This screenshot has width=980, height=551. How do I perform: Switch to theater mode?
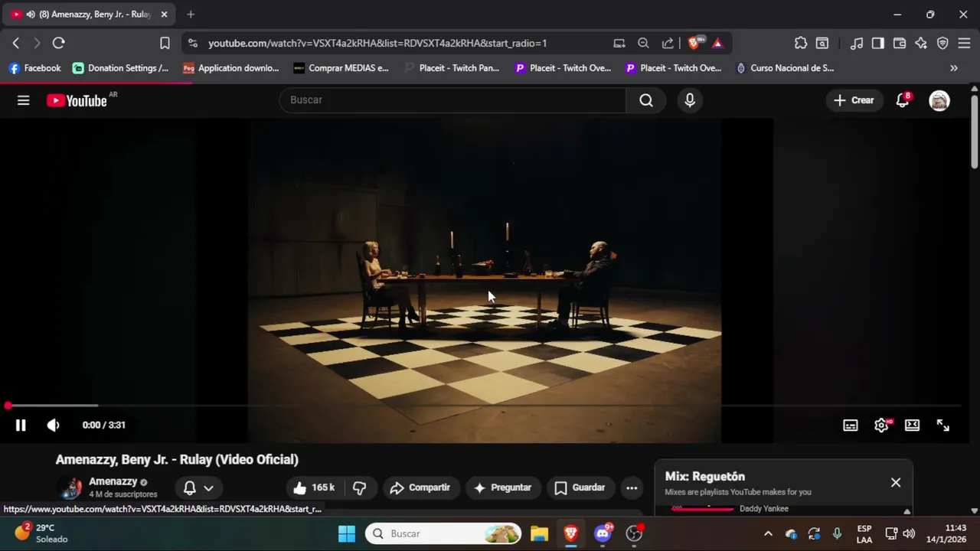tap(912, 425)
